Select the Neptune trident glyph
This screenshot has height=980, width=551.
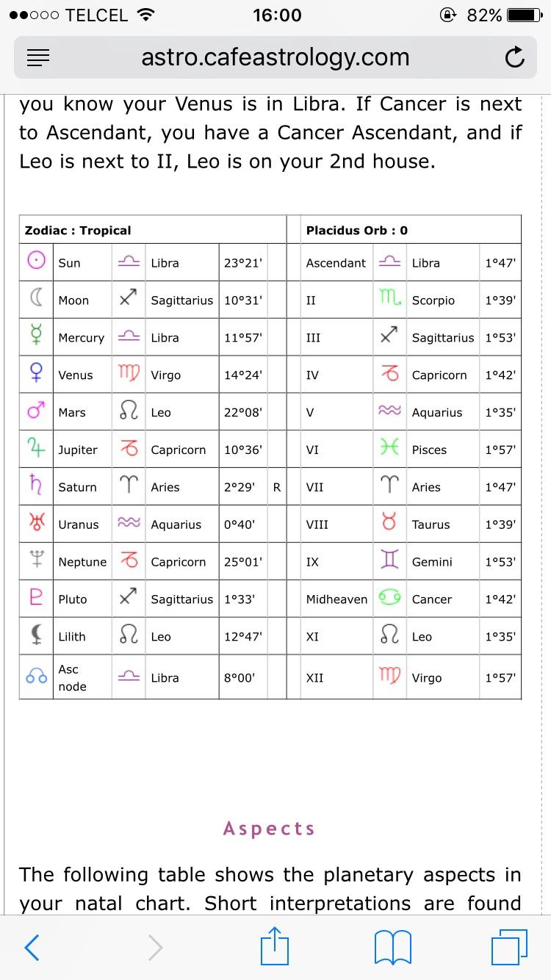pos(36,561)
